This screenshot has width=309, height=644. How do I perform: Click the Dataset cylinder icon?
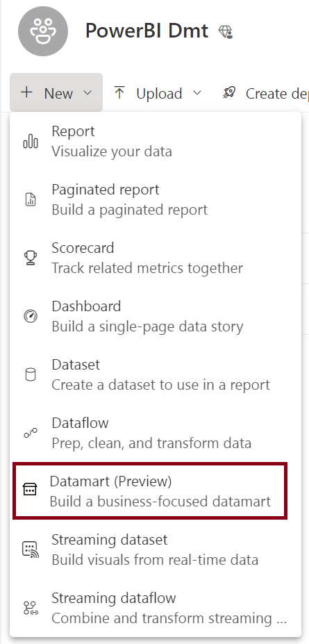point(31,375)
